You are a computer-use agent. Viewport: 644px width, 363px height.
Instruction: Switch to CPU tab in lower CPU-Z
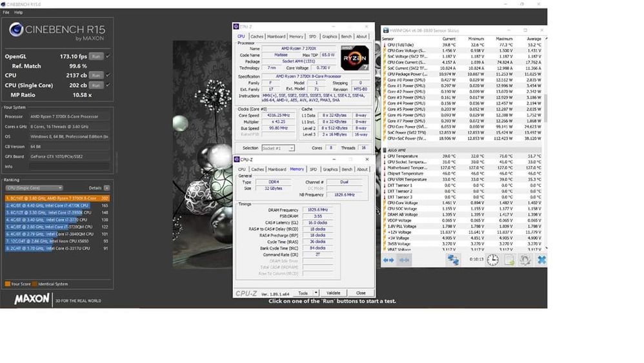(242, 169)
